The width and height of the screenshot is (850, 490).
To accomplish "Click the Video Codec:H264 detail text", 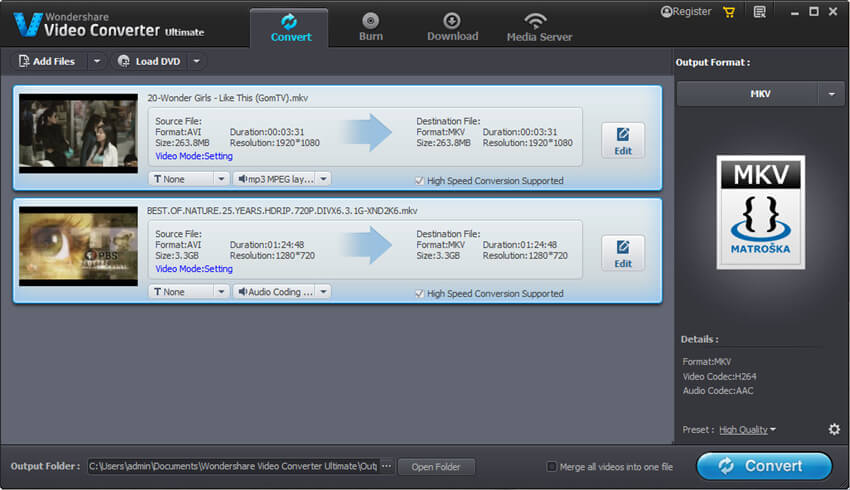I will coord(719,376).
